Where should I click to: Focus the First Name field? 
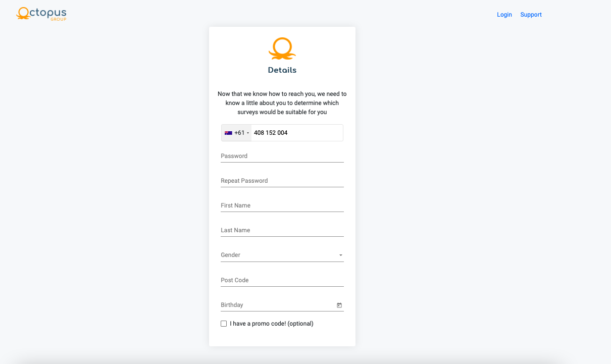click(x=282, y=205)
